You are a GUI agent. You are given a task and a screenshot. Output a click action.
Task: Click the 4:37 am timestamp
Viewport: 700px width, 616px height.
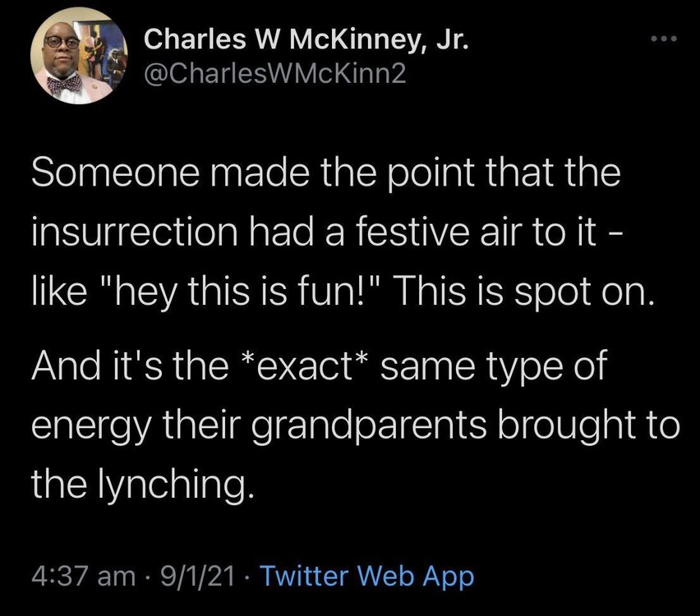tap(84, 577)
